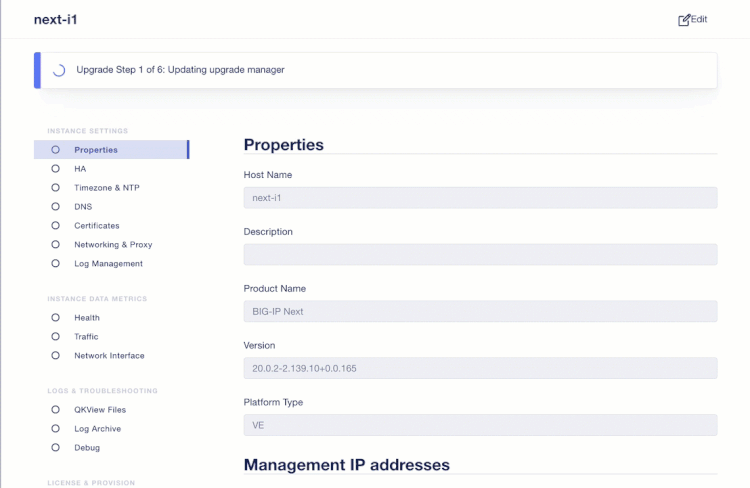Select Log Management in the sidebar
The width and height of the screenshot is (750, 488).
108,264
